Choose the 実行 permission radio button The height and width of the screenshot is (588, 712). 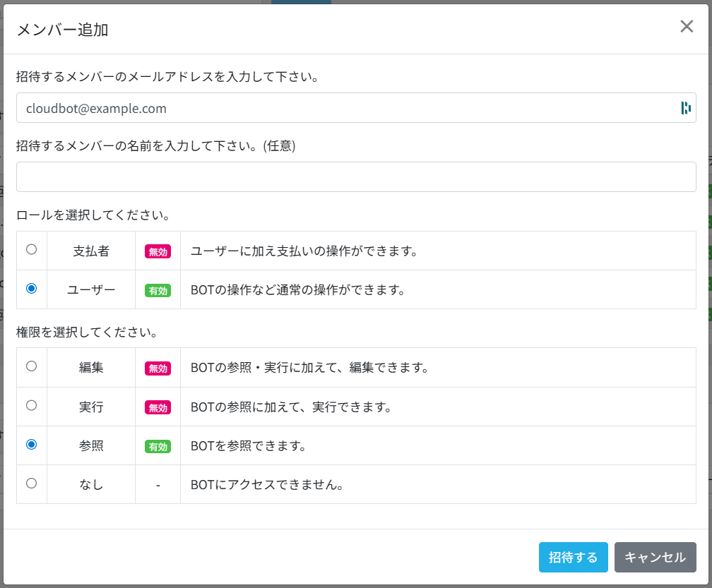[31, 406]
